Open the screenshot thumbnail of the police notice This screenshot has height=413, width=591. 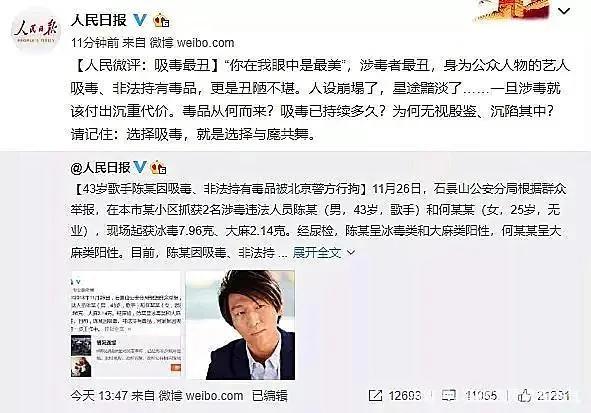point(126,325)
